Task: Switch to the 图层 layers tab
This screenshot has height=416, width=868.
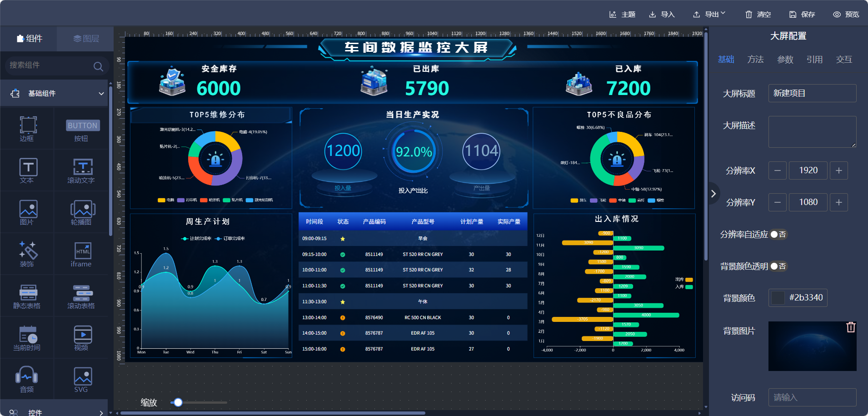Action: tap(85, 39)
